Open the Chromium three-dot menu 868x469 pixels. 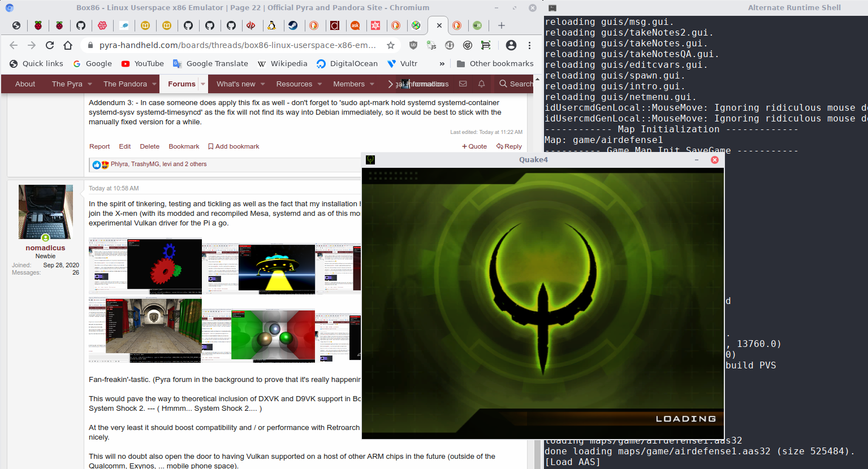(529, 45)
